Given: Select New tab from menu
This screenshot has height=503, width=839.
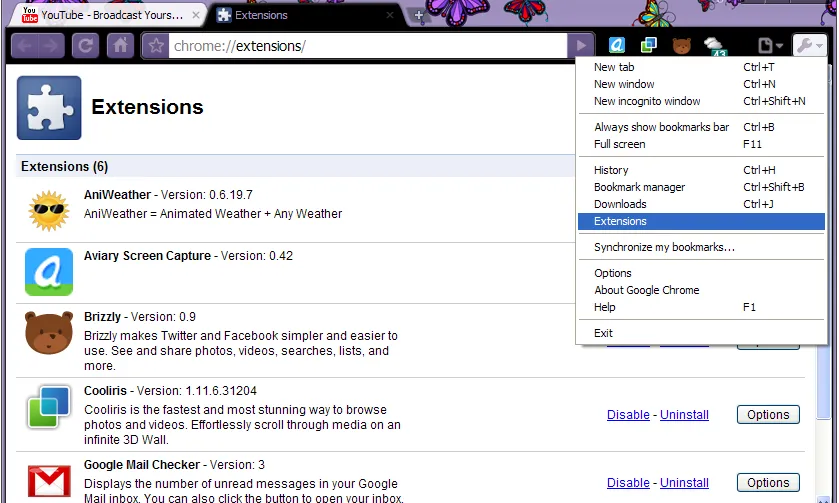Looking at the screenshot, I should [701, 67].
